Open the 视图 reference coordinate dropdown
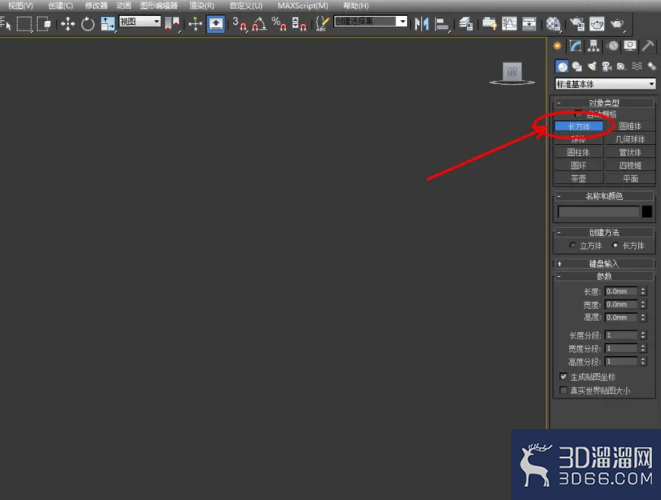Viewport: 661px width, 500px height. [x=140, y=21]
